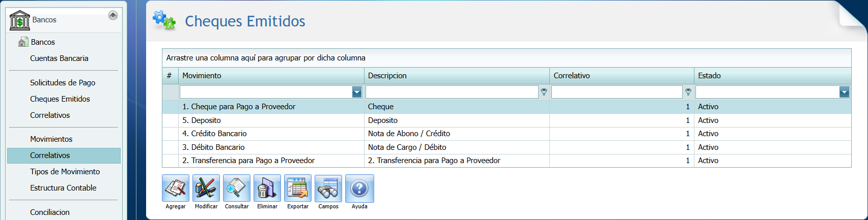Click the Modificar icon button
This screenshot has width=868, height=220.
pos(206,188)
